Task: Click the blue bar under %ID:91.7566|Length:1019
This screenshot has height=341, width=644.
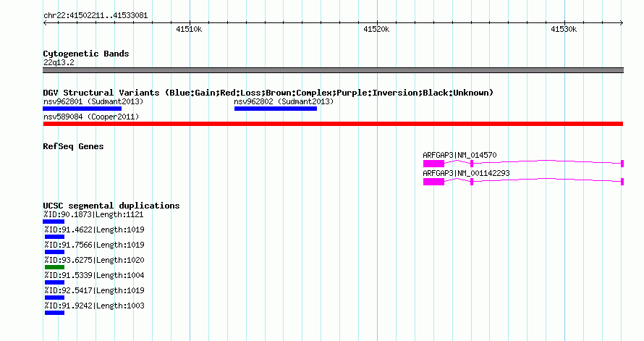Action: tap(54, 252)
